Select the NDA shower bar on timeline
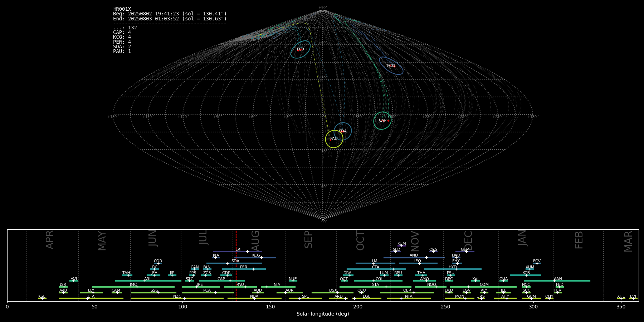Viewport: 644px width, 322px height. (x=254, y=298)
